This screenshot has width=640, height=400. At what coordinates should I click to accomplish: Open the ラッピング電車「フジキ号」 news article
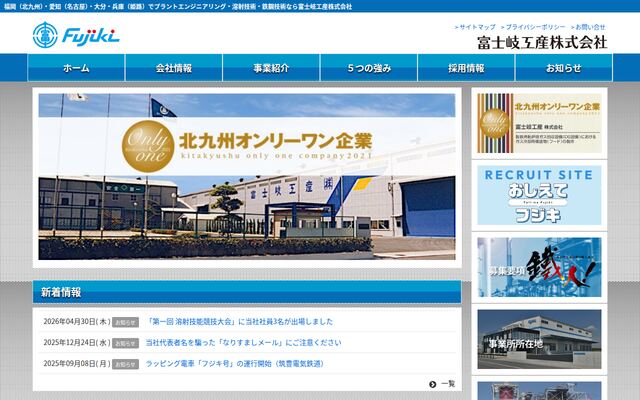tap(235, 363)
